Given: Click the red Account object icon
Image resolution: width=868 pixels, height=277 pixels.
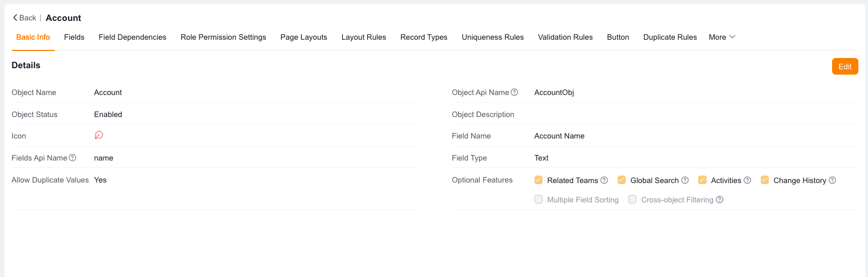Looking at the screenshot, I should [99, 135].
